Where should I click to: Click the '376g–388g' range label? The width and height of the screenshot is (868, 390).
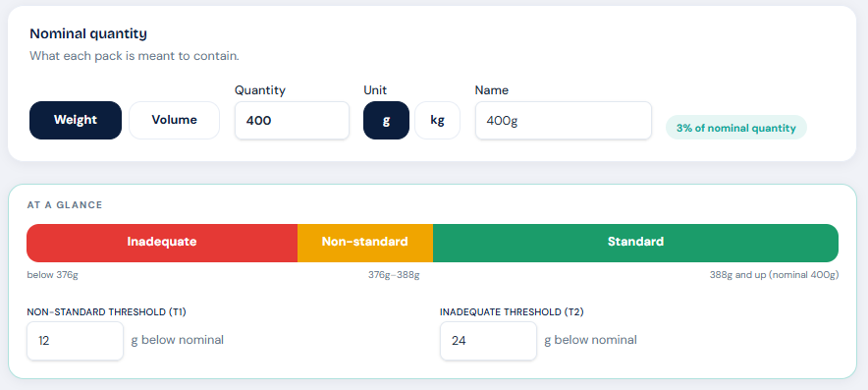click(394, 275)
